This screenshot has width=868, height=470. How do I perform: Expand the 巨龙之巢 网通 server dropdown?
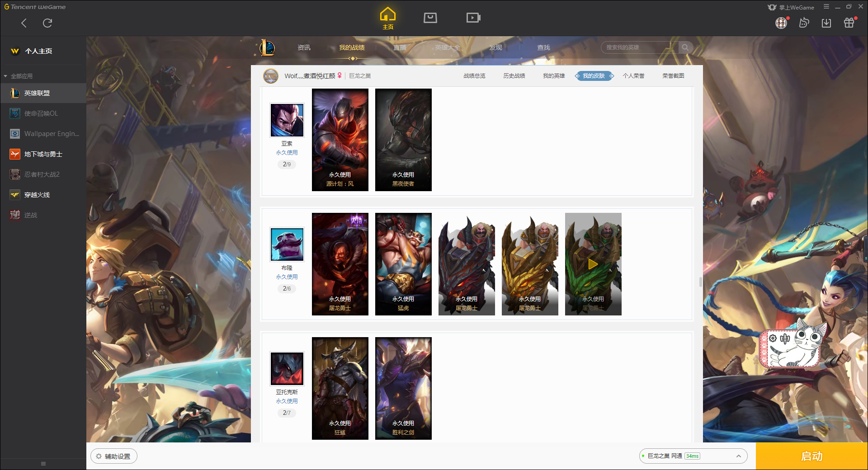[x=693, y=456]
